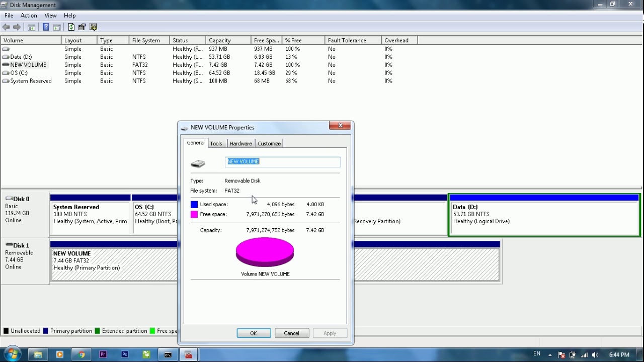Click the green Refresh toolbar icon
The image size is (644, 362).
[71, 27]
